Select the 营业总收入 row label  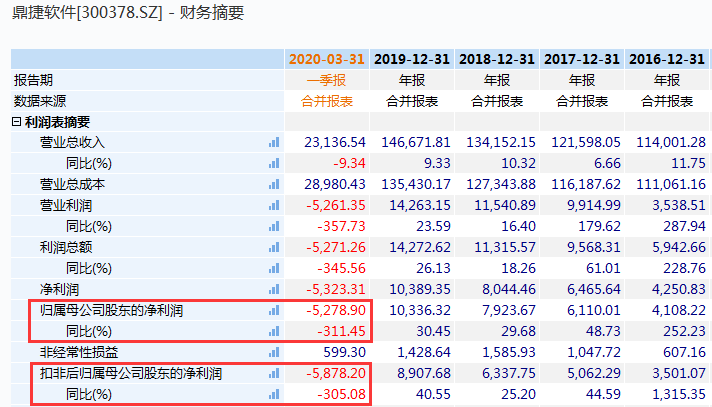72,143
